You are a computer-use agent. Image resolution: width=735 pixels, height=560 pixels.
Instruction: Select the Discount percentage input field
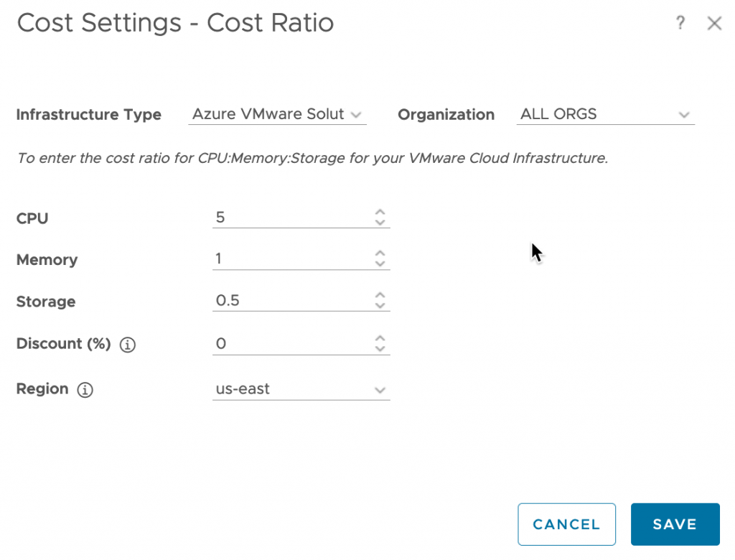coord(294,342)
